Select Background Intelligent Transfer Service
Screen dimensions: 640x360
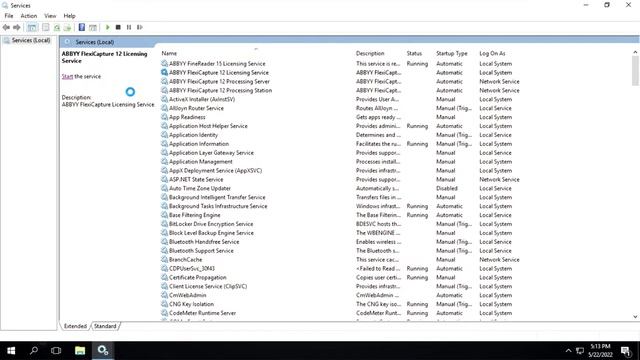pyautogui.click(x=217, y=197)
